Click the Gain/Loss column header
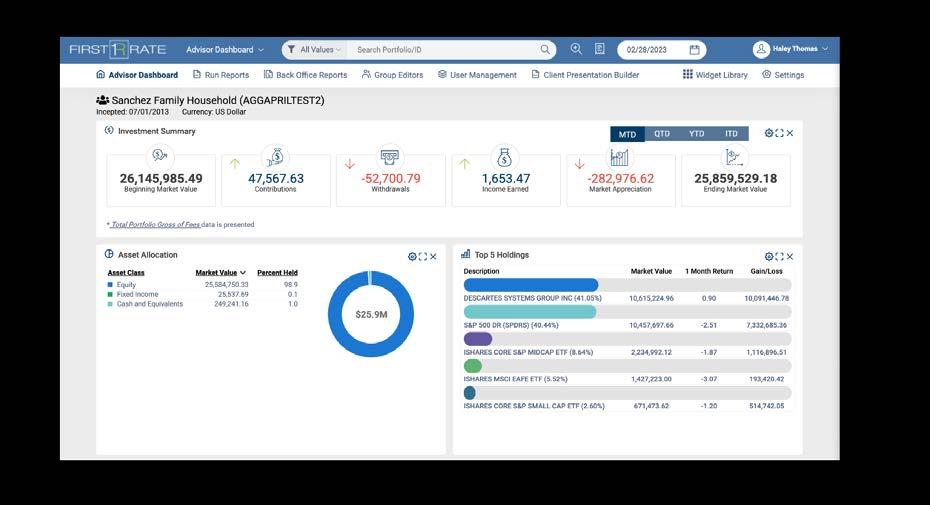 (766, 271)
